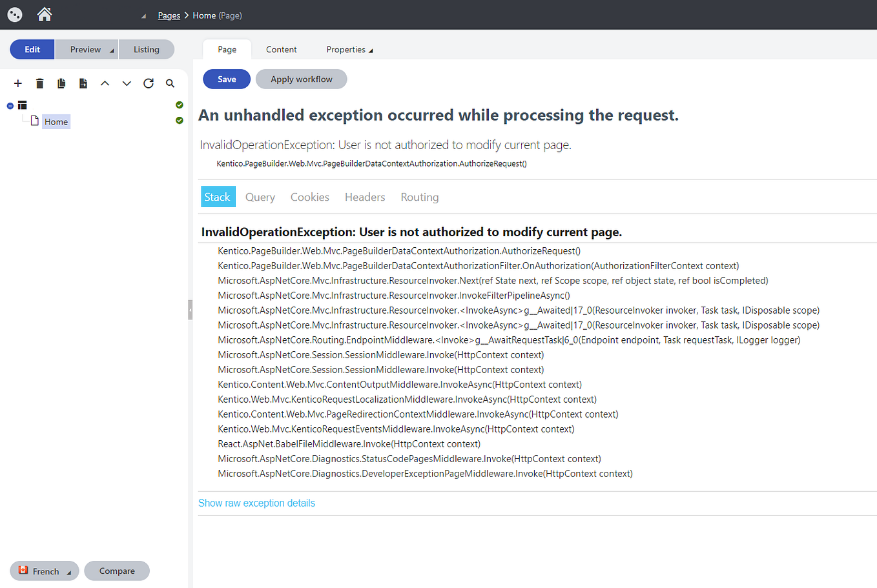Collapse the root content tree node

pos(10,105)
